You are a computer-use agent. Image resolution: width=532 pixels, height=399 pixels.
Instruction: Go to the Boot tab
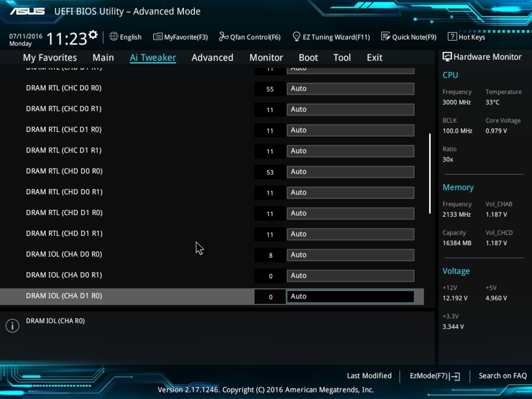point(308,58)
